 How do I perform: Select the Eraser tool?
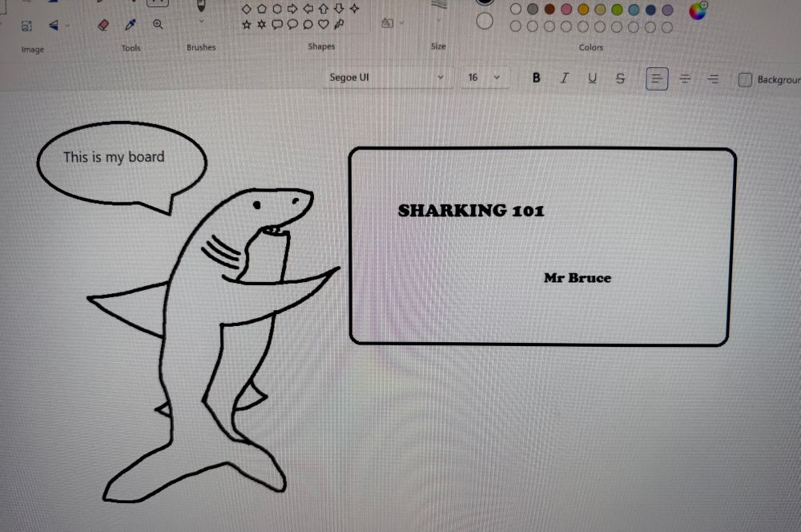tap(103, 24)
